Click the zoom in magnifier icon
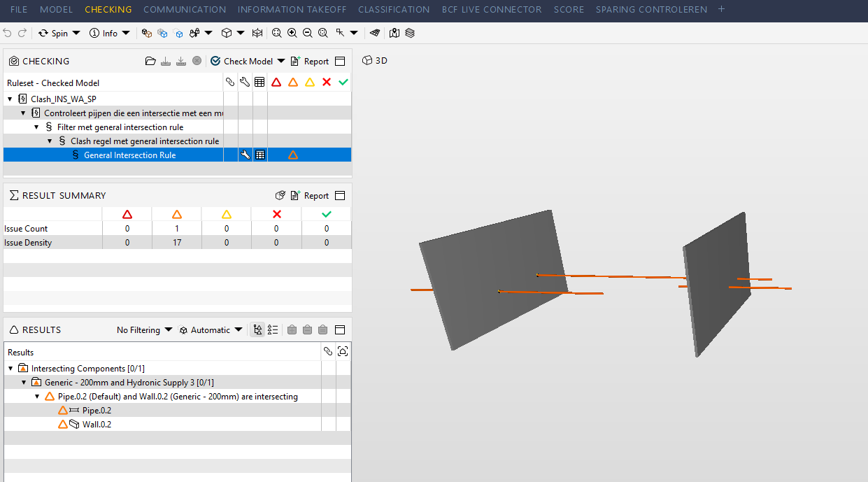 click(292, 33)
